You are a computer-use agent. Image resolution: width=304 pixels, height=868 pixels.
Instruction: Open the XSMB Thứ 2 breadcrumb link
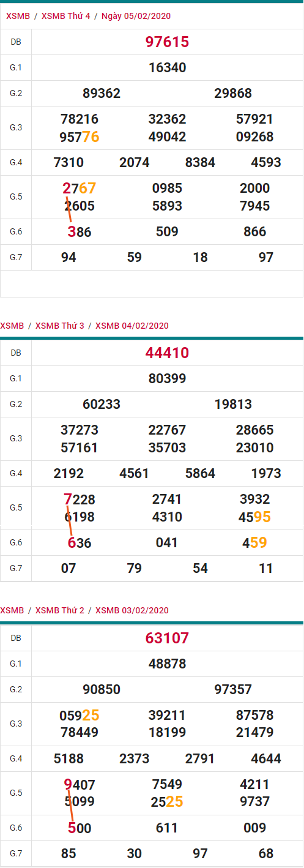tap(60, 610)
